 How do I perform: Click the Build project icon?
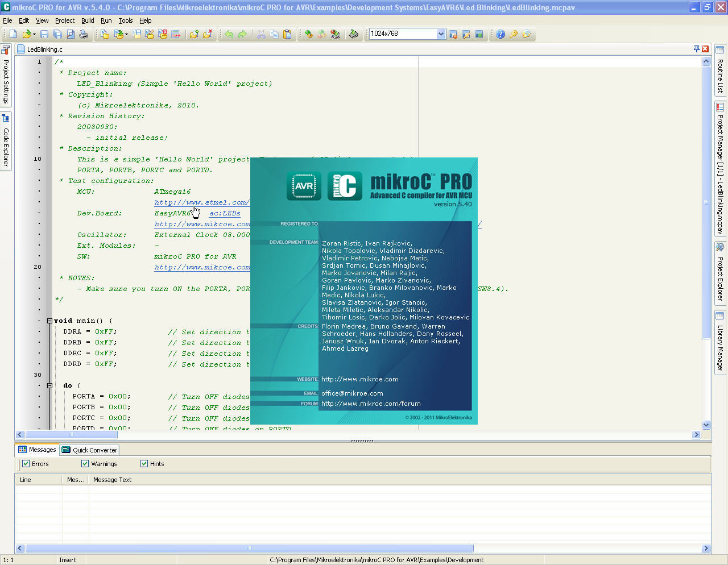[309, 34]
